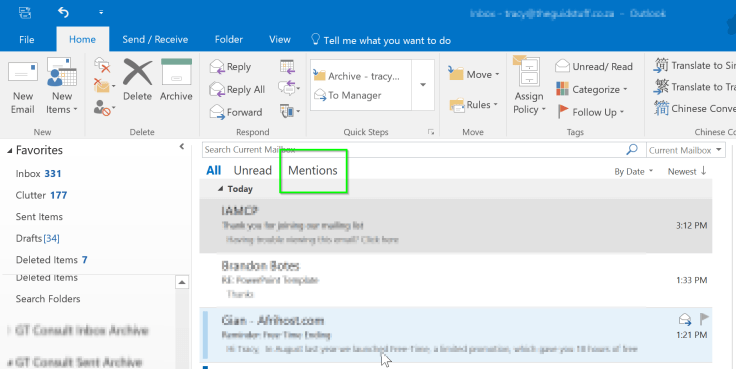Viewport: 736px width, 369px height.
Task: Expand the Quick Steps gallery arrow
Action: pyautogui.click(x=423, y=85)
